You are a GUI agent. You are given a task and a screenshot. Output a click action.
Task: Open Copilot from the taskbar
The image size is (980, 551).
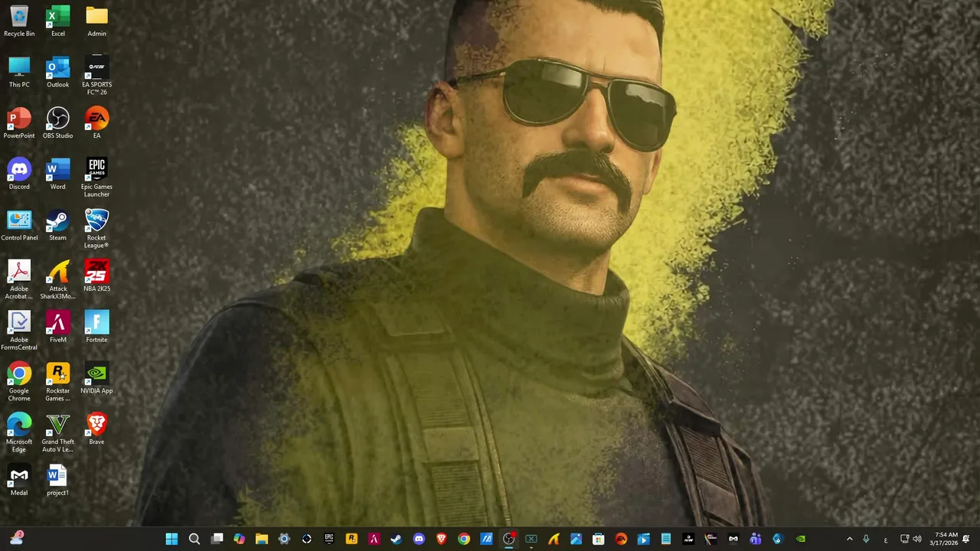pos(239,539)
